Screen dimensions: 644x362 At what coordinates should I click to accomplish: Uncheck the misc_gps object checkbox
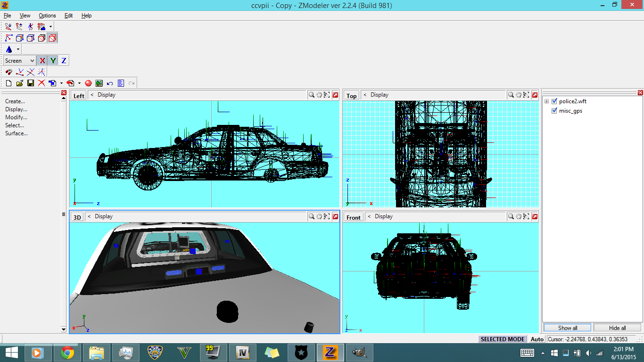[x=554, y=111]
